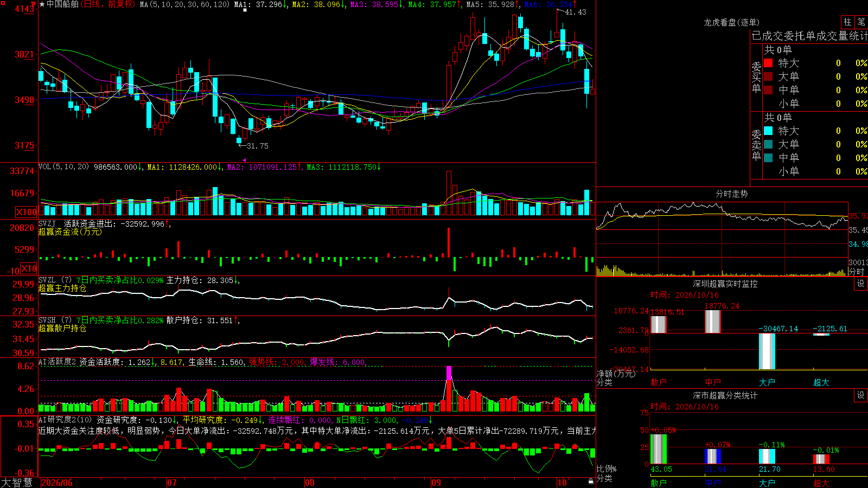Screen dimensions: 868x488
Task: Open 设 settings for 深圳超赢实时监控
Action: [x=861, y=284]
